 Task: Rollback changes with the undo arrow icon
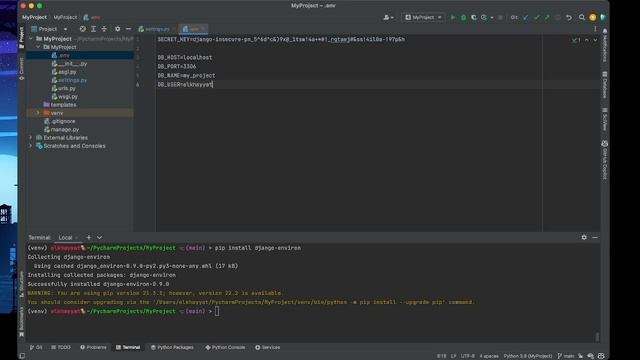click(569, 18)
